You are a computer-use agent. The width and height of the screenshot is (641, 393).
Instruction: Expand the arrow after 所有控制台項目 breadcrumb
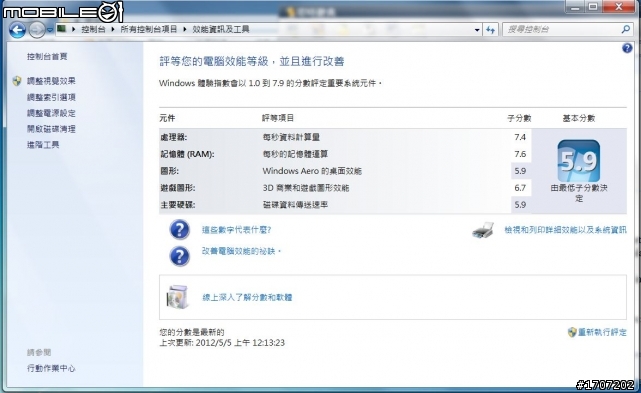click(185, 29)
